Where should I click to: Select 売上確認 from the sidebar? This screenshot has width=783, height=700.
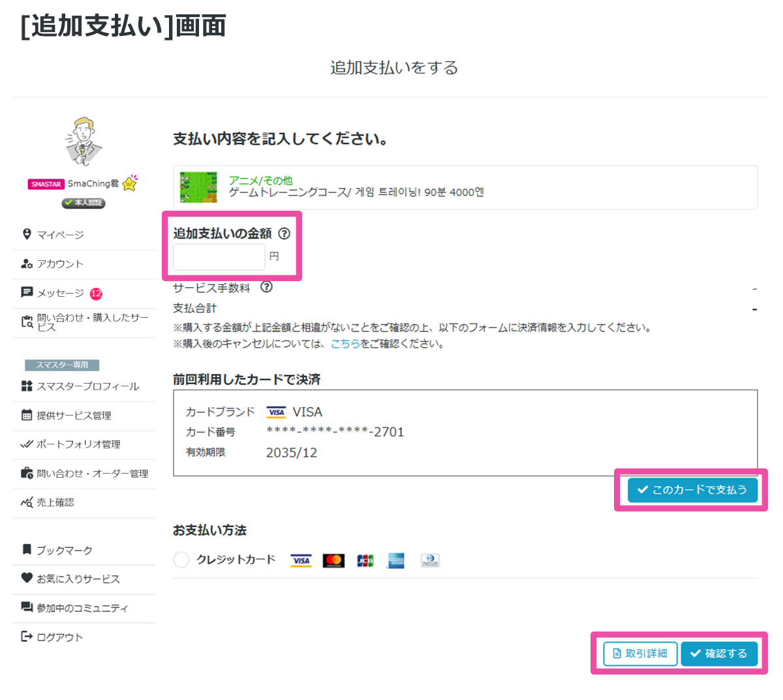tap(55, 502)
